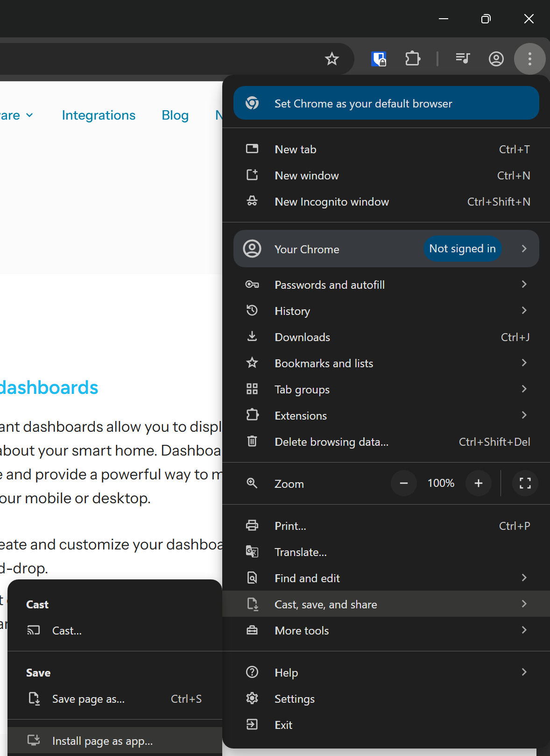The width and height of the screenshot is (550, 756).
Task: Open the Integrations link in page navigation
Action: pyautogui.click(x=99, y=115)
